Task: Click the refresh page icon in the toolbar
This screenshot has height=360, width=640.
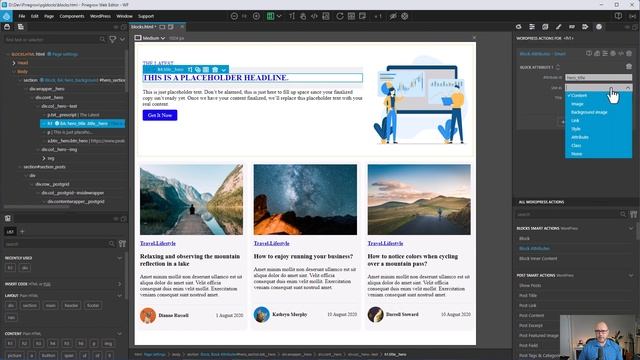Action: (340, 16)
